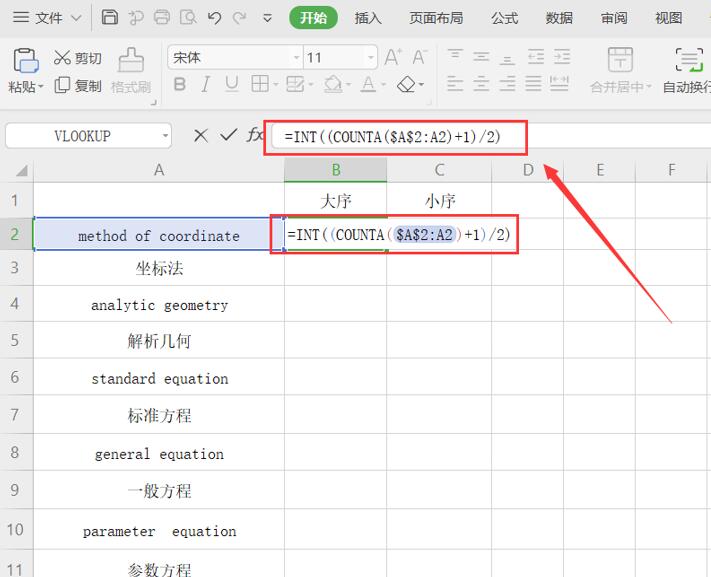Cancel formula entry with X
The height and width of the screenshot is (577, 711).
pyautogui.click(x=200, y=135)
